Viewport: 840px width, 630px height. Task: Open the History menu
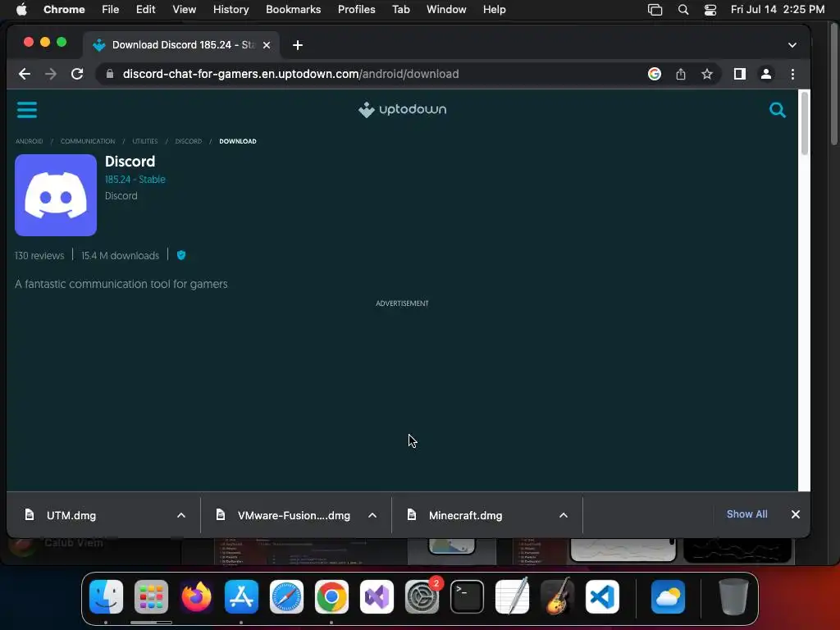[x=231, y=10]
